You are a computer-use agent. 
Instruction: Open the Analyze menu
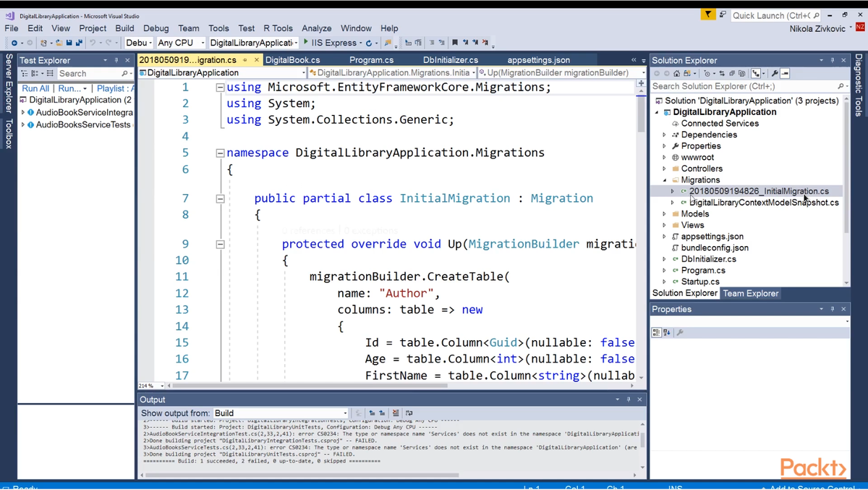(x=317, y=28)
